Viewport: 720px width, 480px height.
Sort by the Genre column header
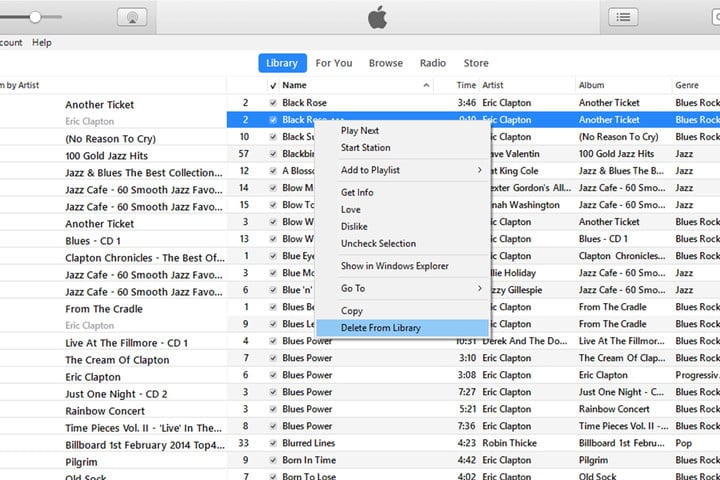[687, 85]
